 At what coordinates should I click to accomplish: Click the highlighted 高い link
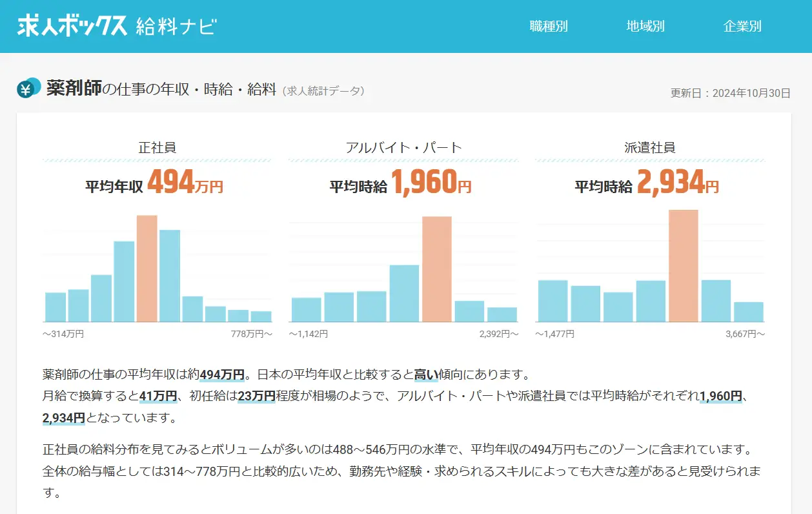[427, 373]
